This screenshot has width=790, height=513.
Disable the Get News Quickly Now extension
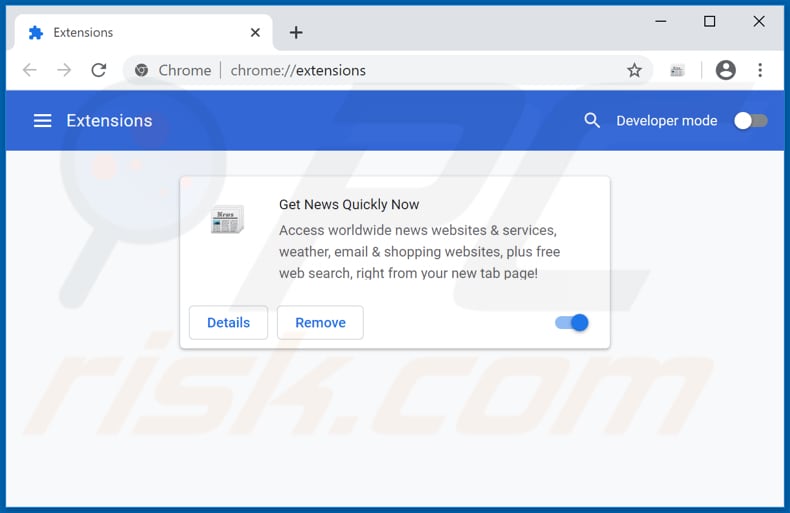click(x=572, y=323)
